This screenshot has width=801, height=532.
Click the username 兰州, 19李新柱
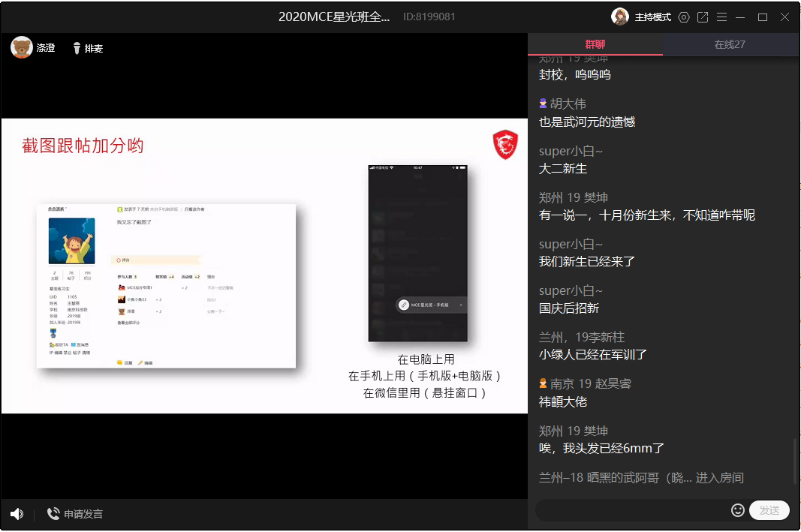(582, 337)
